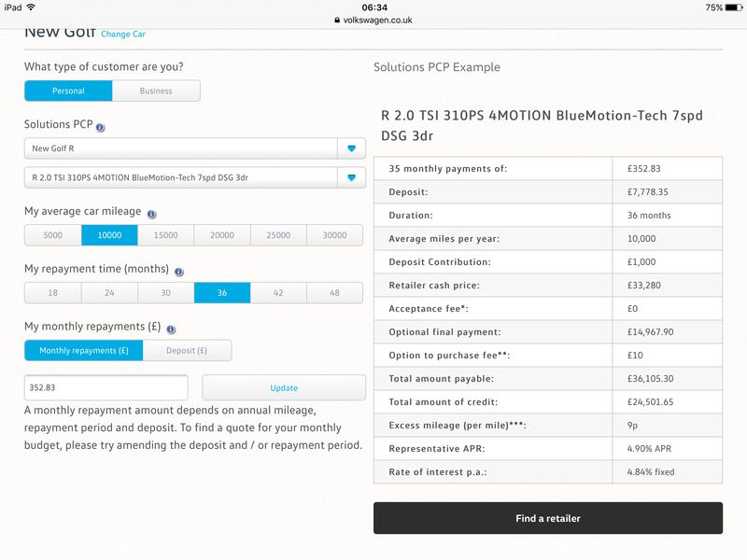Show info for average car mileage
747x560 pixels.
(x=151, y=215)
